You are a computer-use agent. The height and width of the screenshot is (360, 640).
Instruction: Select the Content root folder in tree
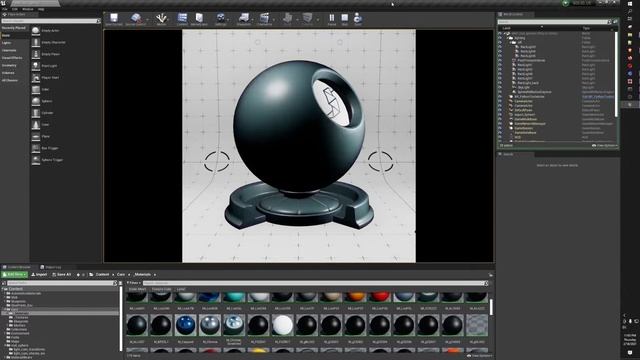pyautogui.click(x=16, y=289)
